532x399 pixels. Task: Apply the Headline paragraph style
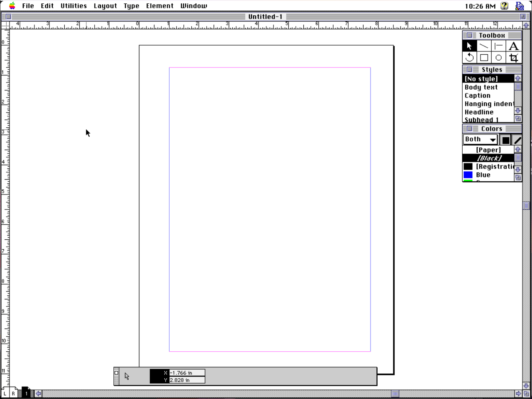click(x=479, y=112)
